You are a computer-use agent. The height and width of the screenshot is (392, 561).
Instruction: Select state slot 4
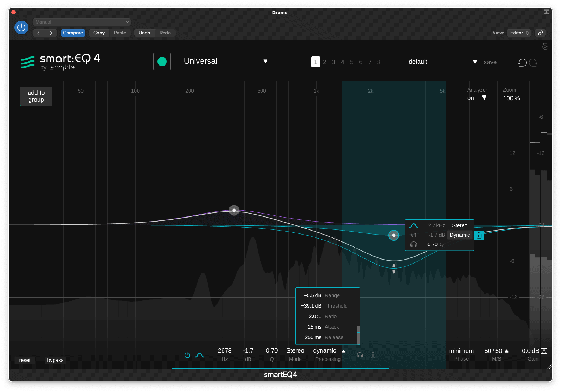point(343,62)
